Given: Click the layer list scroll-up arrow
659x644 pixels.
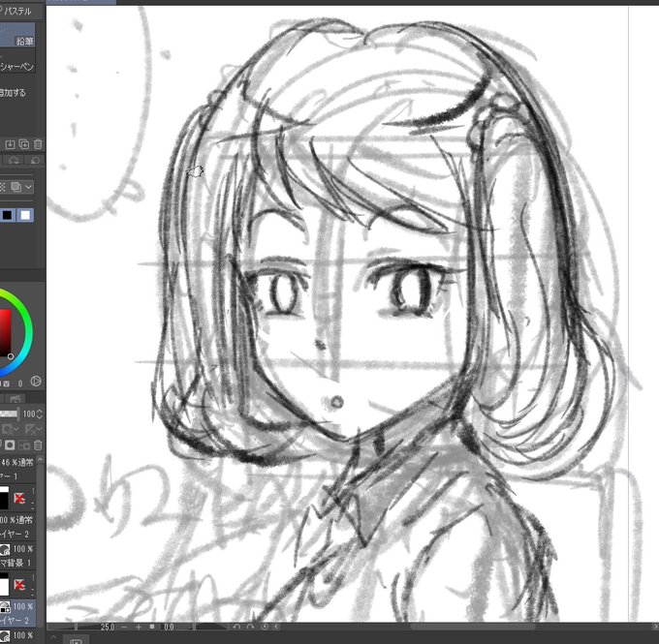Looking at the screenshot, I should [41, 460].
